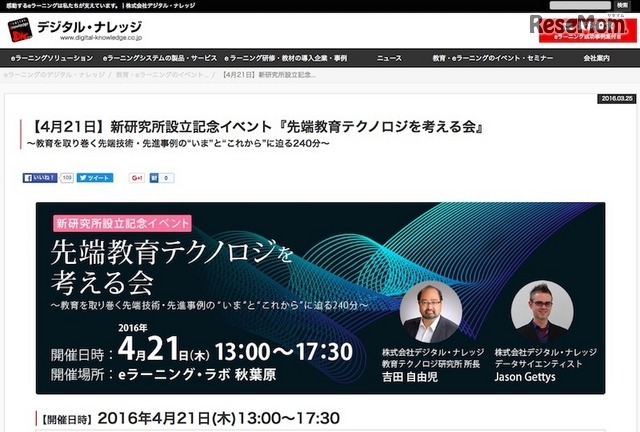
Task: Open eラーニングシステムの製品・サービス menu
Action: click(160, 58)
